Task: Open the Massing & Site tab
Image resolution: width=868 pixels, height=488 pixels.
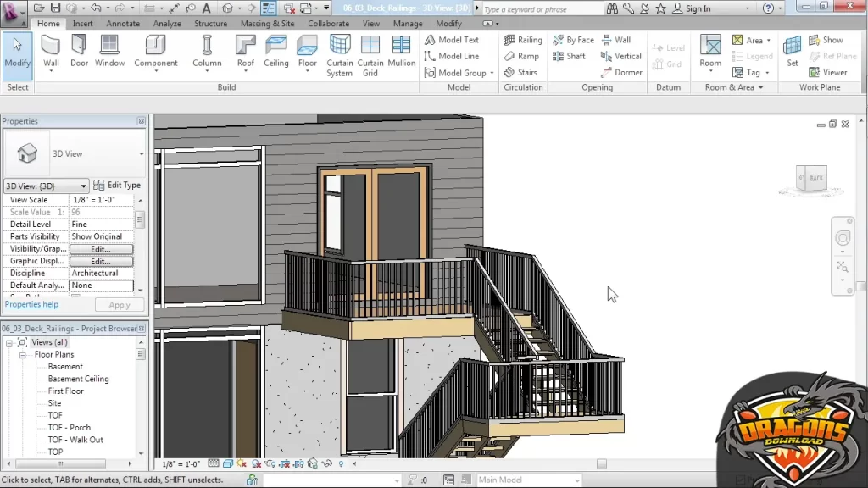Action: pyautogui.click(x=267, y=24)
